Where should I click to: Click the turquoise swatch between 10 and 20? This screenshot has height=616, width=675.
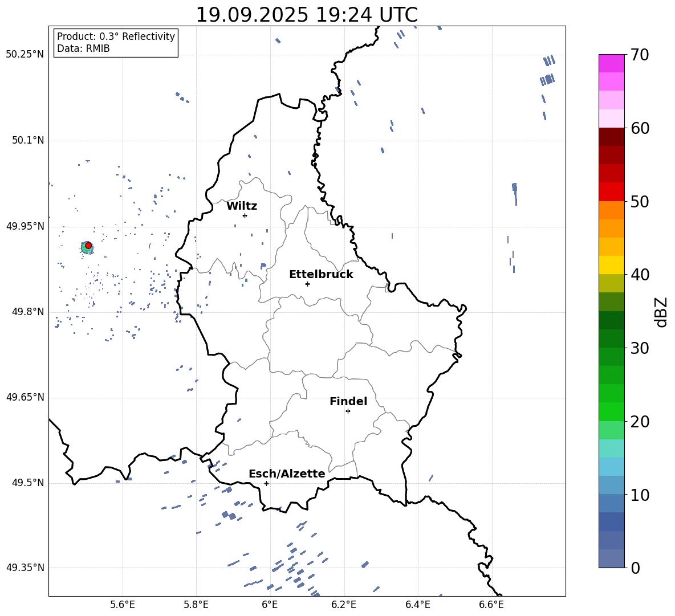click(x=611, y=448)
